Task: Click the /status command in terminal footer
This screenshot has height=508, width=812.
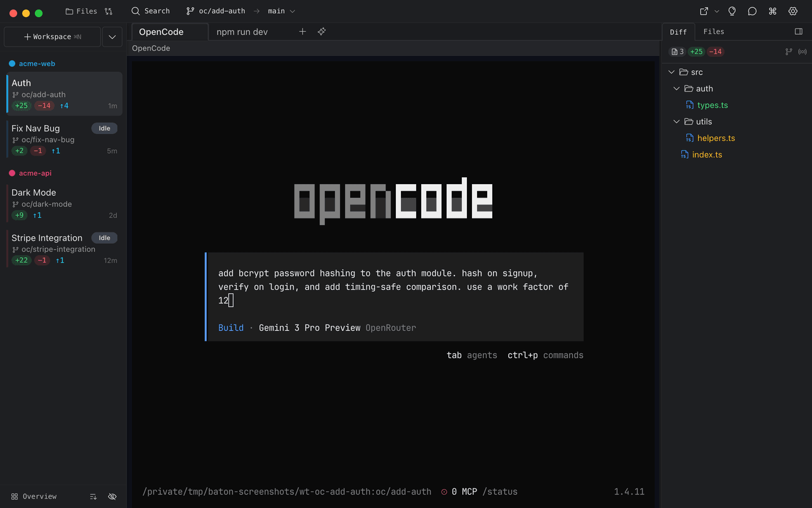Action: tap(500, 491)
